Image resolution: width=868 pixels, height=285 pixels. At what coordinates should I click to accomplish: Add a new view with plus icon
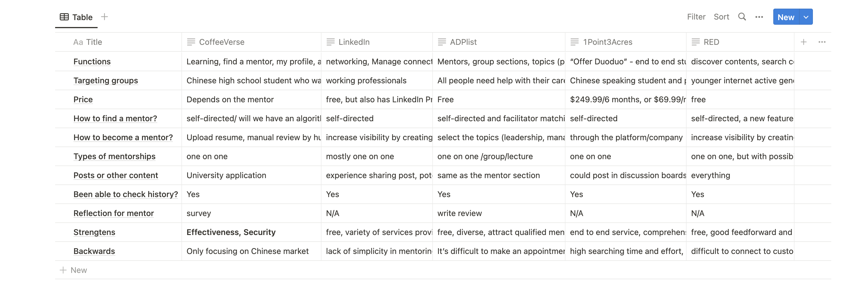[x=104, y=17]
